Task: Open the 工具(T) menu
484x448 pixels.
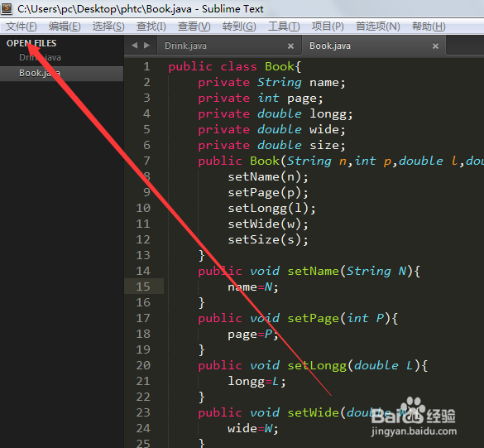Action: (284, 26)
